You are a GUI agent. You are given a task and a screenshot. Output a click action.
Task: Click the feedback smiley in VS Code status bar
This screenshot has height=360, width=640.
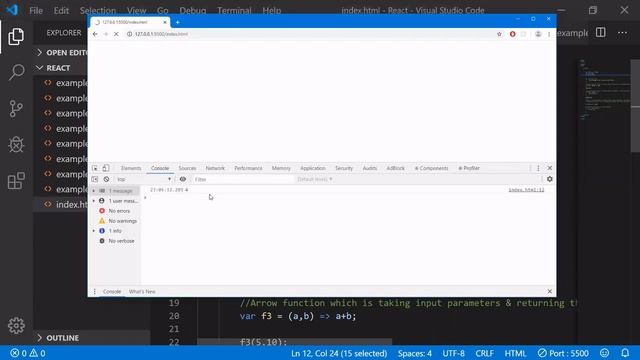604,353
